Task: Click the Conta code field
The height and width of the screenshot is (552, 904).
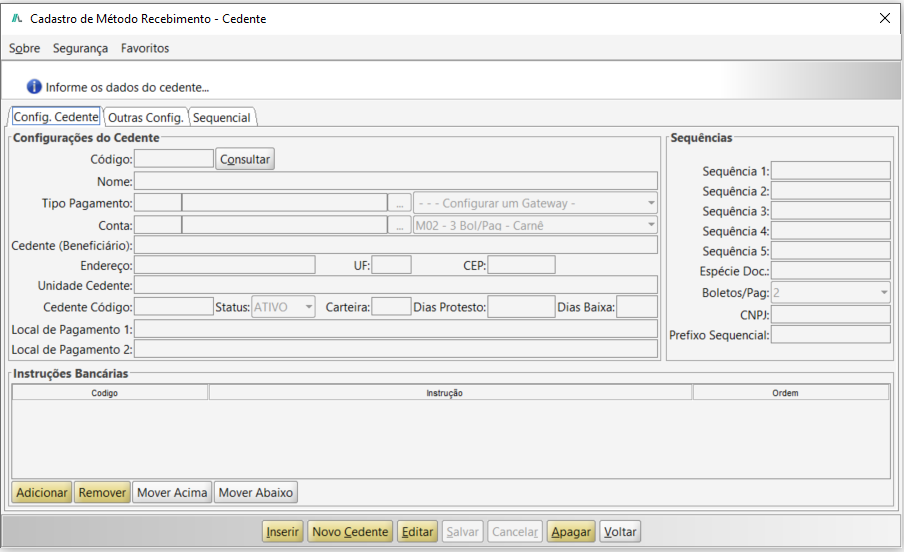Action: [x=158, y=225]
